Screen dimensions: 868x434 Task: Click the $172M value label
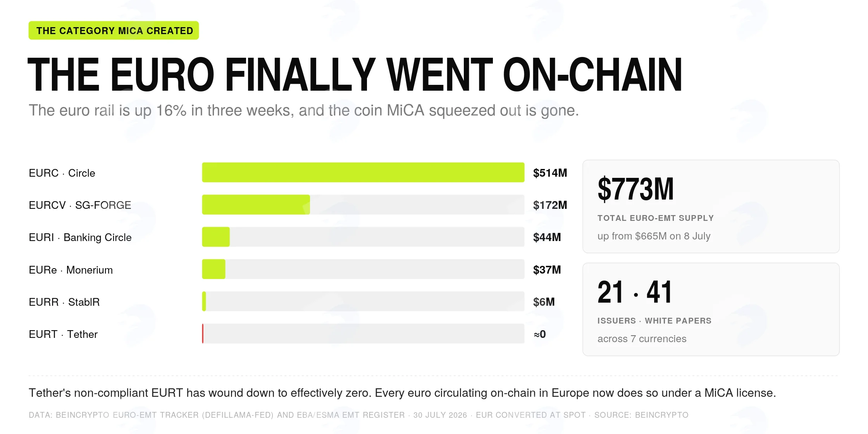pyautogui.click(x=550, y=205)
